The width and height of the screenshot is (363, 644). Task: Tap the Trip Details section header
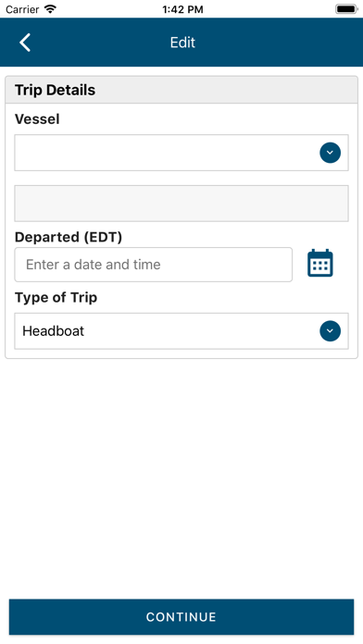[181, 90]
